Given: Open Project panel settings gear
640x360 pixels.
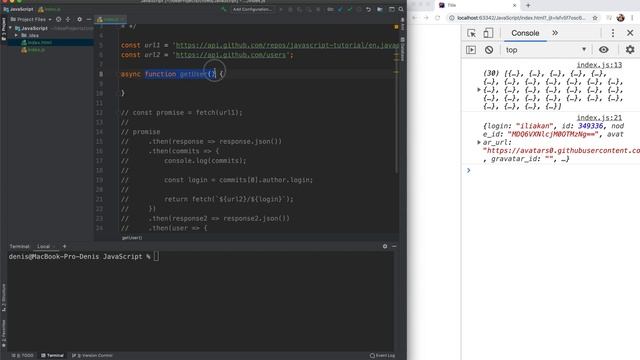Looking at the screenshot, I should click(80, 19).
